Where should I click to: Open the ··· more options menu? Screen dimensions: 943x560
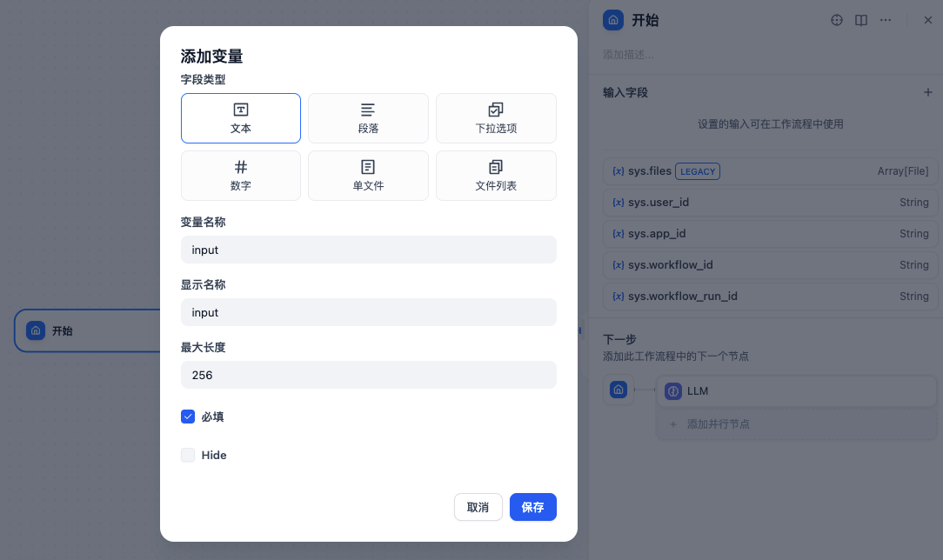(x=885, y=19)
